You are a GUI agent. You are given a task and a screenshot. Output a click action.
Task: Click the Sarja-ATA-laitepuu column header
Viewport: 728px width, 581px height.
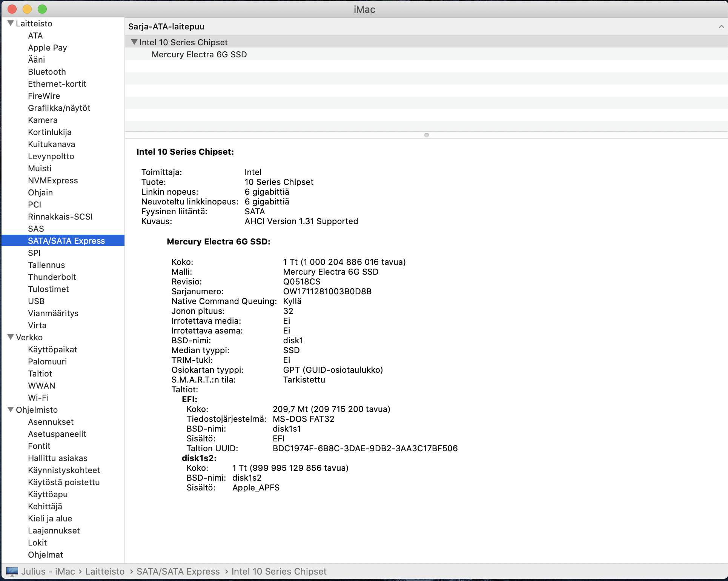tap(426, 26)
